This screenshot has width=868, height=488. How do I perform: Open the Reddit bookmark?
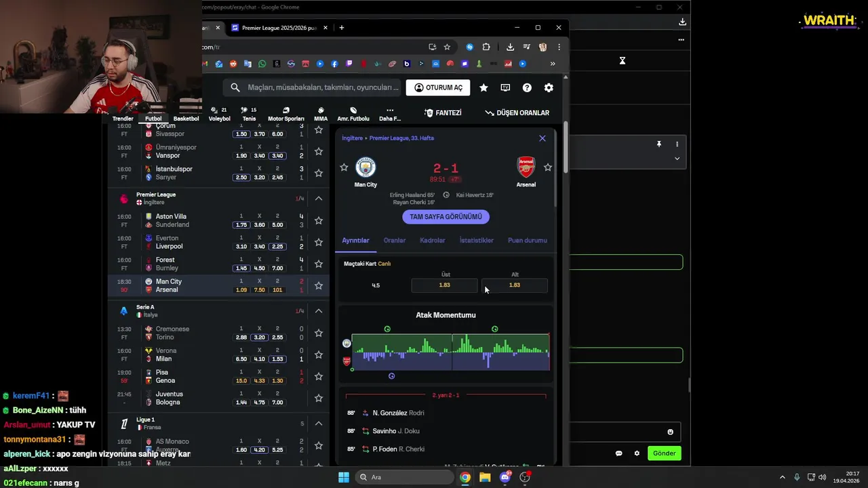point(233,64)
